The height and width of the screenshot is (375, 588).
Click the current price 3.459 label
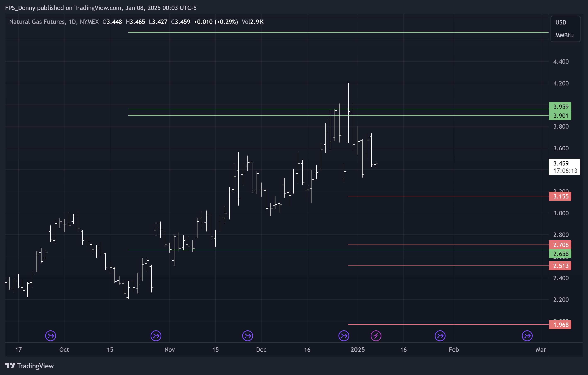(x=565, y=167)
